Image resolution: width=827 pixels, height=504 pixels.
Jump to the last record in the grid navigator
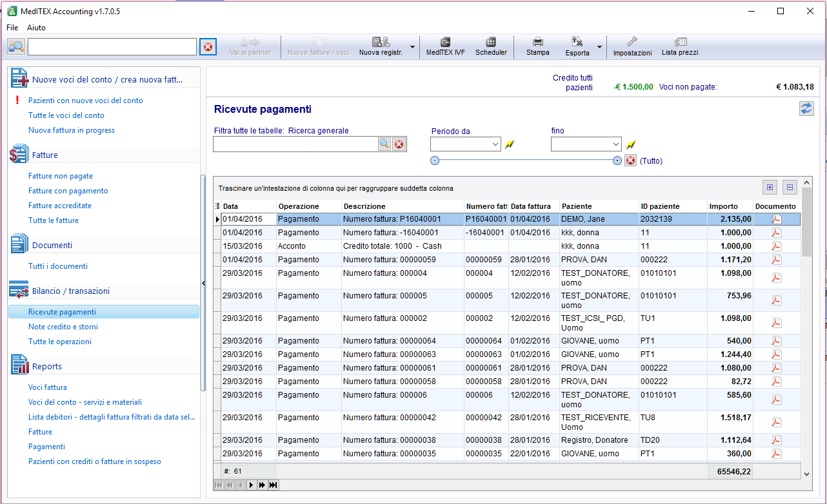[274, 485]
